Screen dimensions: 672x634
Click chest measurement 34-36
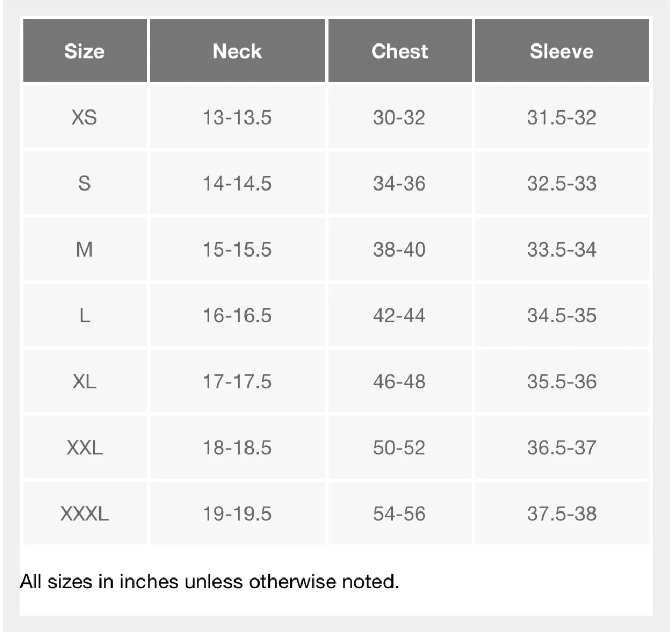(399, 183)
